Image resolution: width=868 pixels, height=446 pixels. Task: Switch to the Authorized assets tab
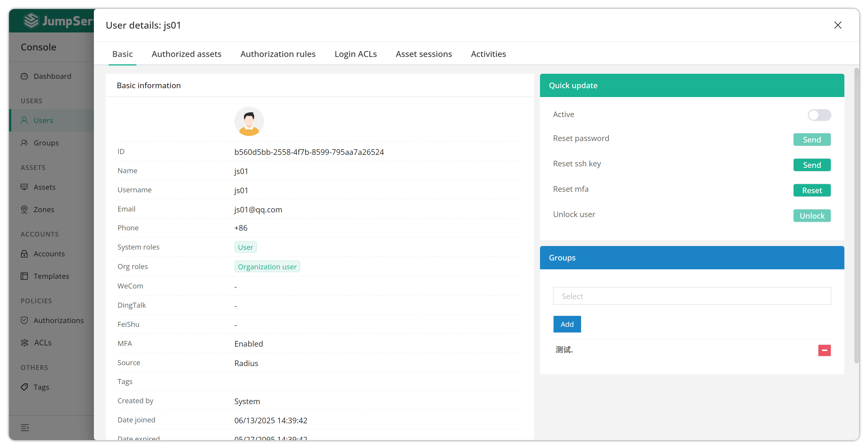pos(186,54)
